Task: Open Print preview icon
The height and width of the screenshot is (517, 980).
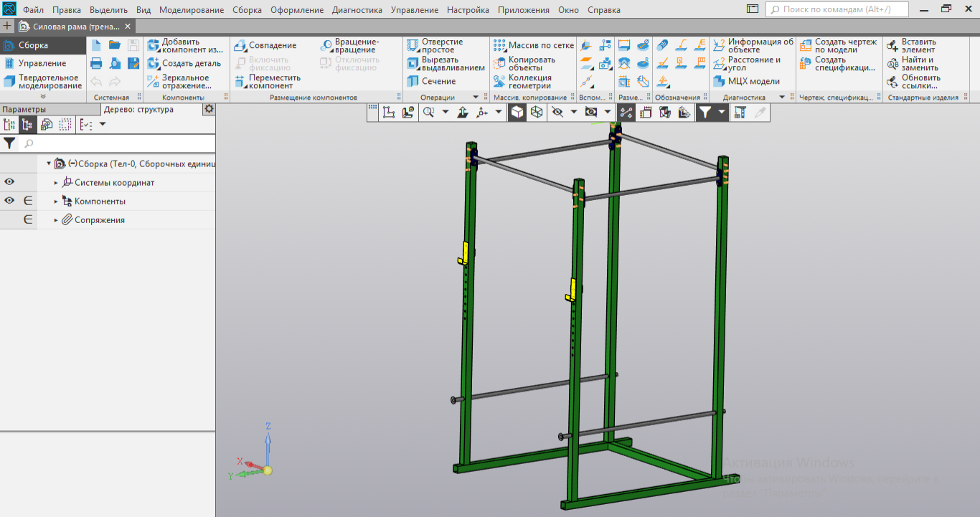Action: tap(115, 63)
